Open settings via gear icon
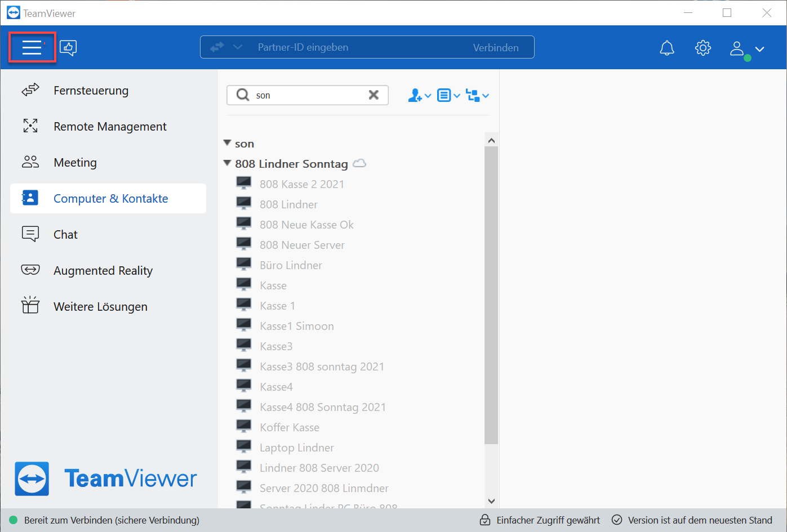 click(702, 48)
